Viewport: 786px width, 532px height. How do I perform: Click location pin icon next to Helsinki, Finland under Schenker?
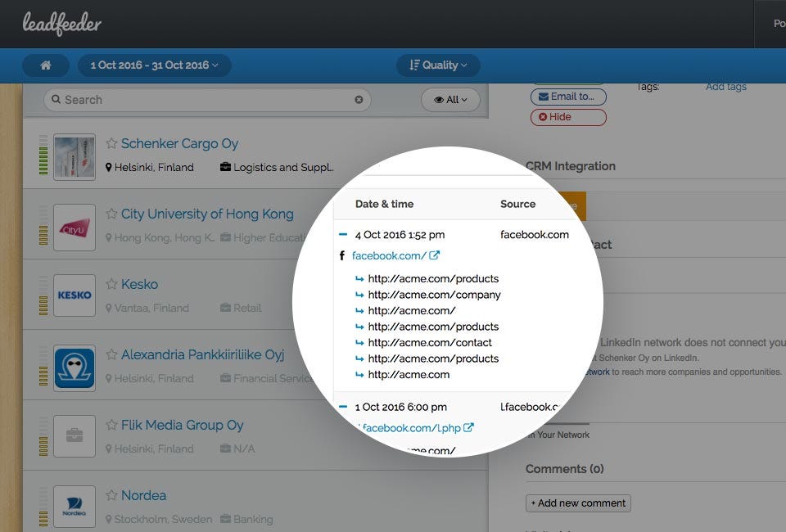click(x=108, y=167)
